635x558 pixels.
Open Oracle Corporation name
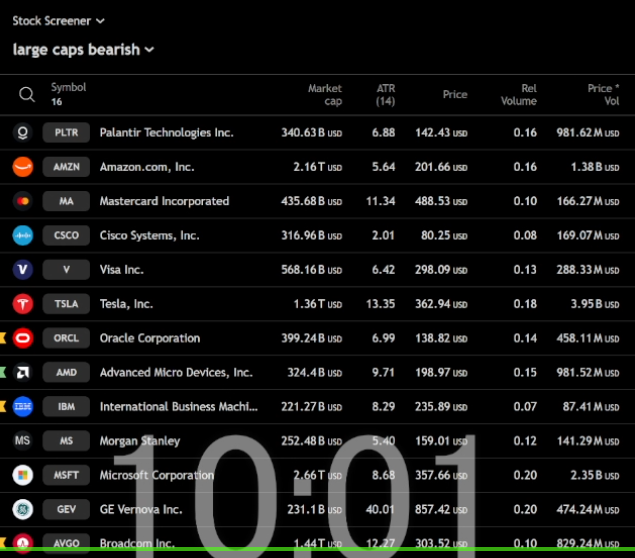150,338
